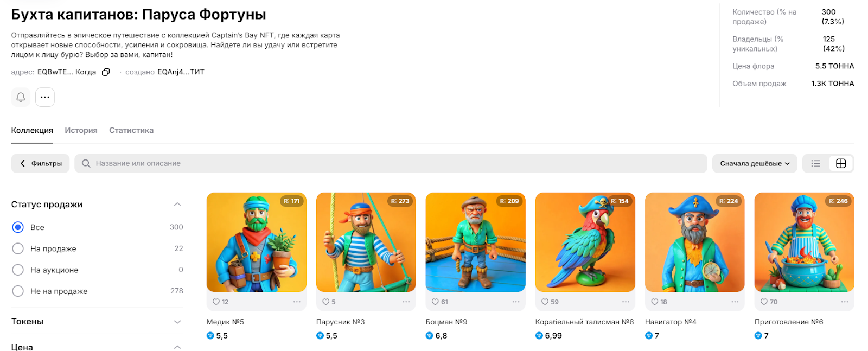The image size is (868, 351).
Task: Switch to grid view layout icon
Action: [841, 163]
